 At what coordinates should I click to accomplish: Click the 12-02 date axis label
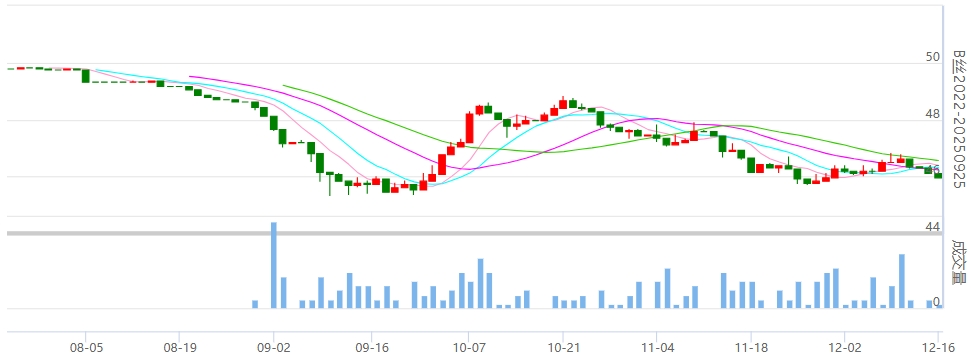coord(845,349)
